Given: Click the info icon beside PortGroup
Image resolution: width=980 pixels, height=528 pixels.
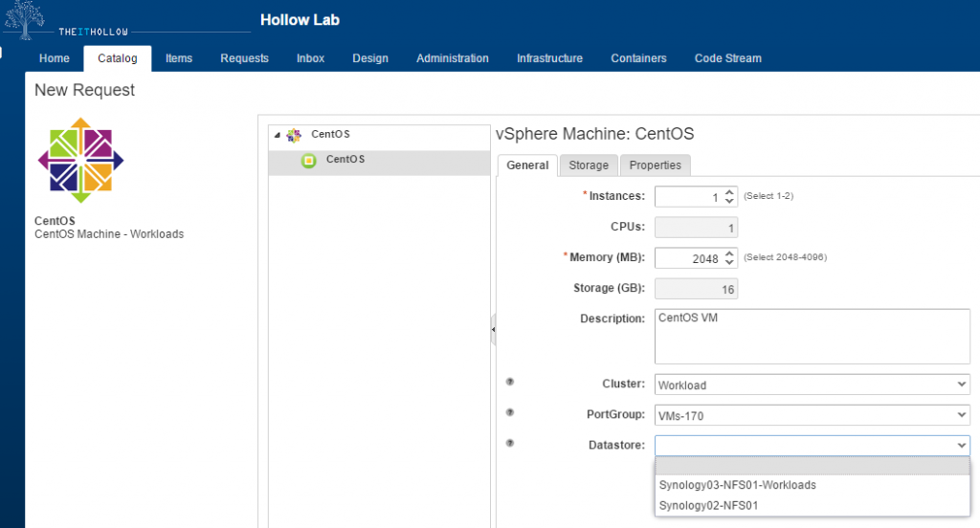Looking at the screenshot, I should click(510, 413).
